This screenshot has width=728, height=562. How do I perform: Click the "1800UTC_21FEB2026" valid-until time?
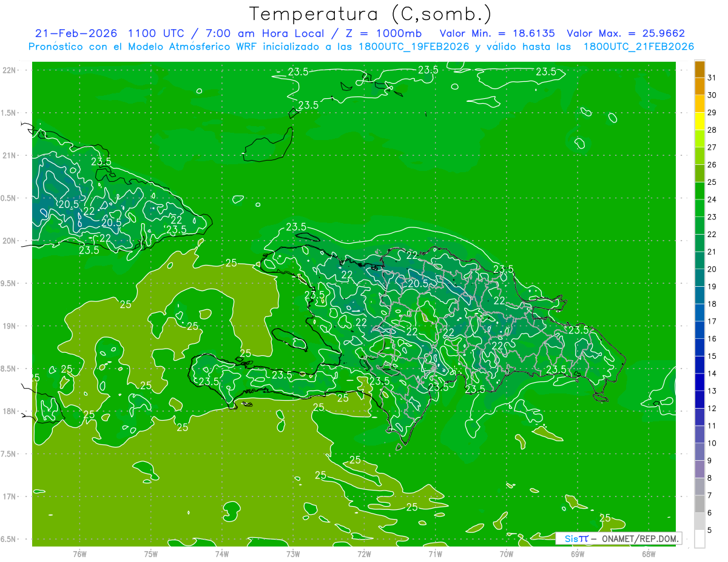pos(639,47)
